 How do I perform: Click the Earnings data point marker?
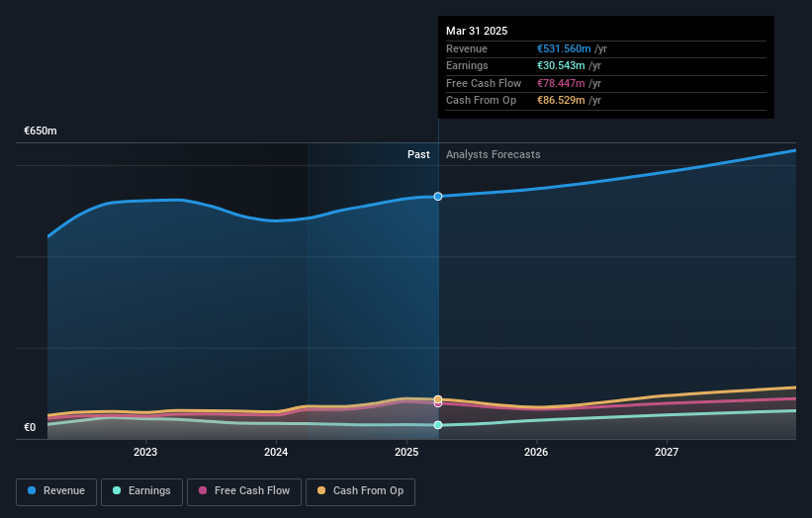click(x=438, y=425)
